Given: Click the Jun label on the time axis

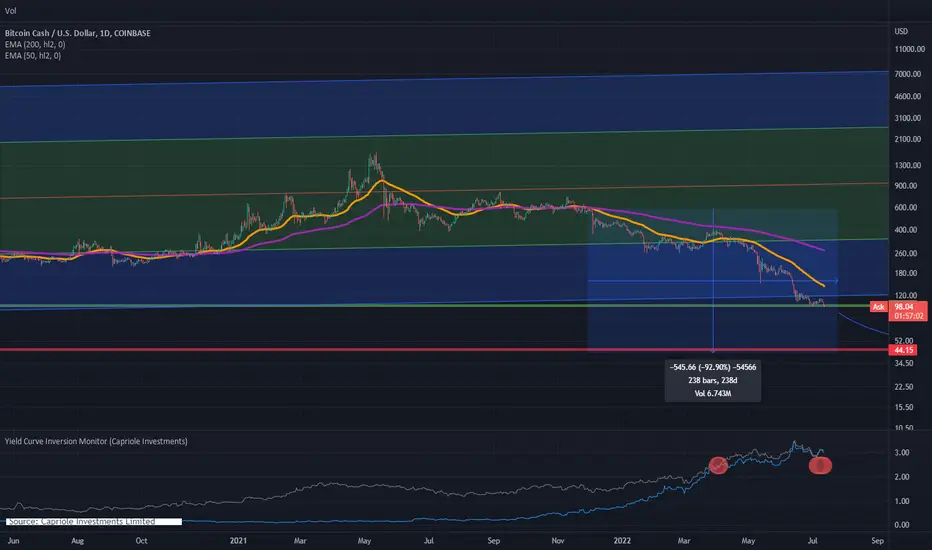Looking at the screenshot, I should [13, 541].
